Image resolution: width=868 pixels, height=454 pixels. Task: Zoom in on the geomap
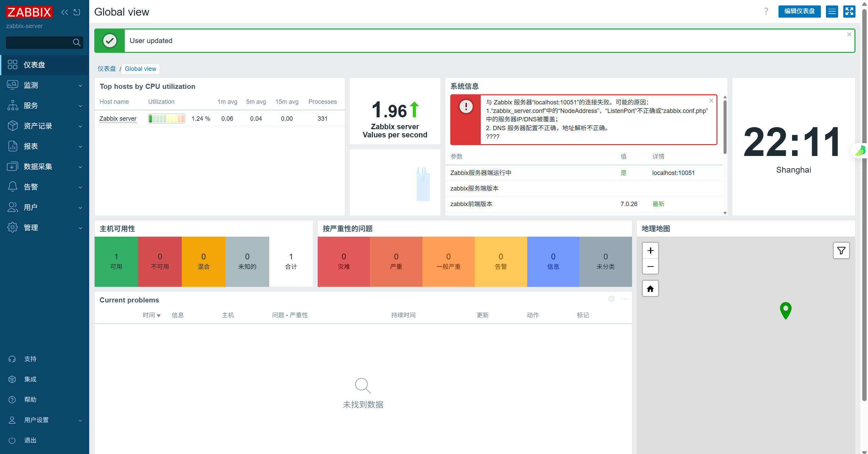click(x=650, y=251)
